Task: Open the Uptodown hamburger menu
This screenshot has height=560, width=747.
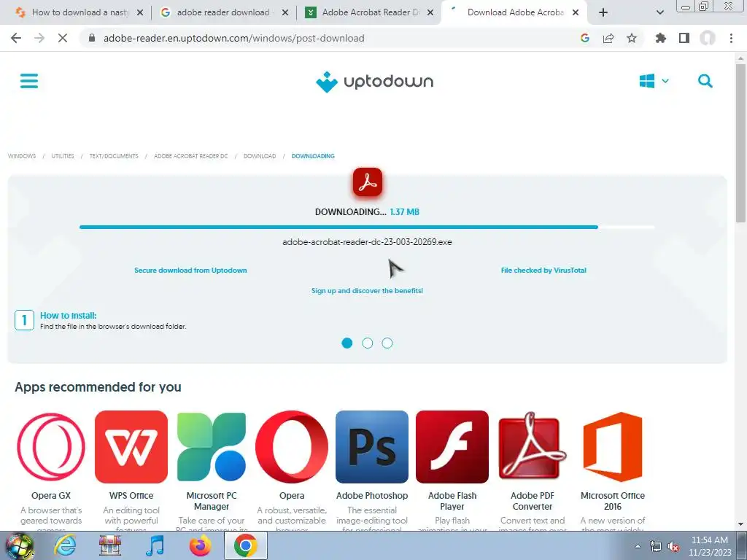Action: tap(29, 81)
